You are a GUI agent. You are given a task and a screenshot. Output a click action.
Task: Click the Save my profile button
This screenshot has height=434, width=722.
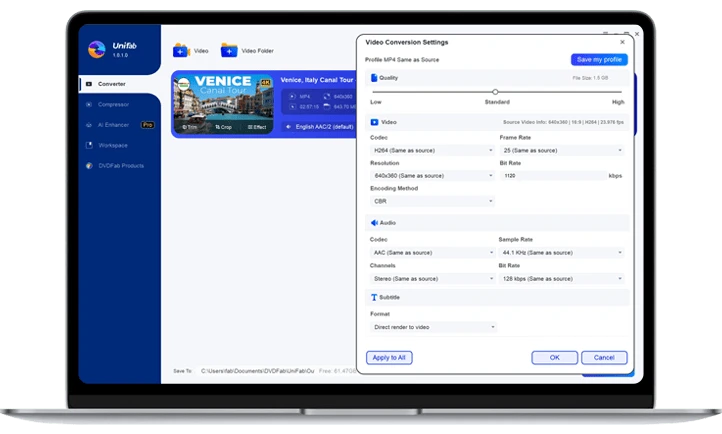click(598, 60)
